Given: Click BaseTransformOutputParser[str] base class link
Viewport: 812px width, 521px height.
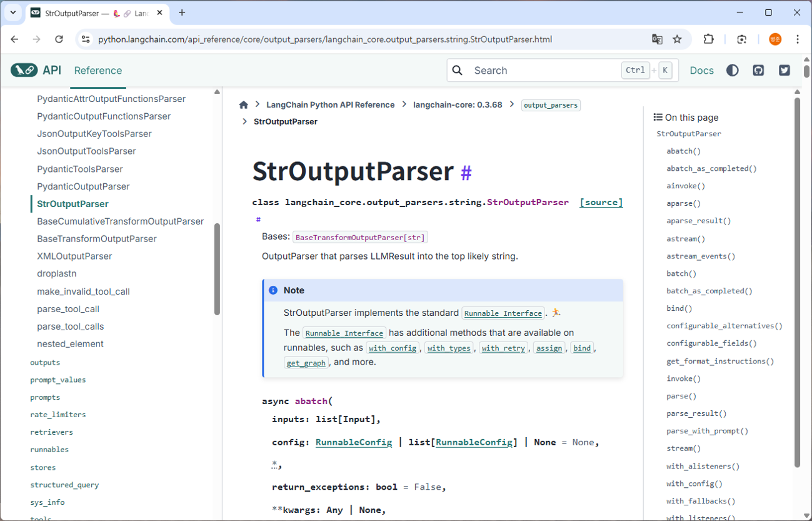Looking at the screenshot, I should pyautogui.click(x=360, y=238).
